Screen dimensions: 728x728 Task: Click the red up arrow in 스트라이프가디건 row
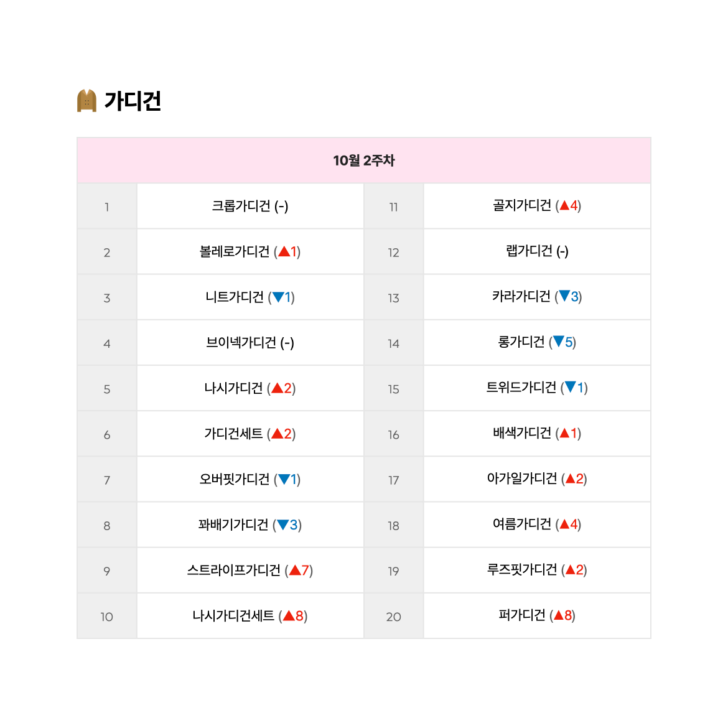pyautogui.click(x=295, y=570)
